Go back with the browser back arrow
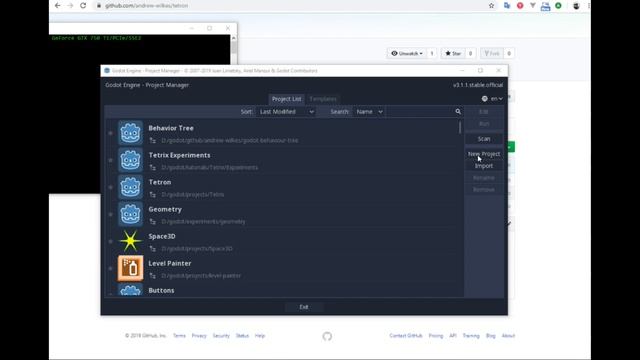This screenshot has height=360, width=640. [x=58, y=6]
